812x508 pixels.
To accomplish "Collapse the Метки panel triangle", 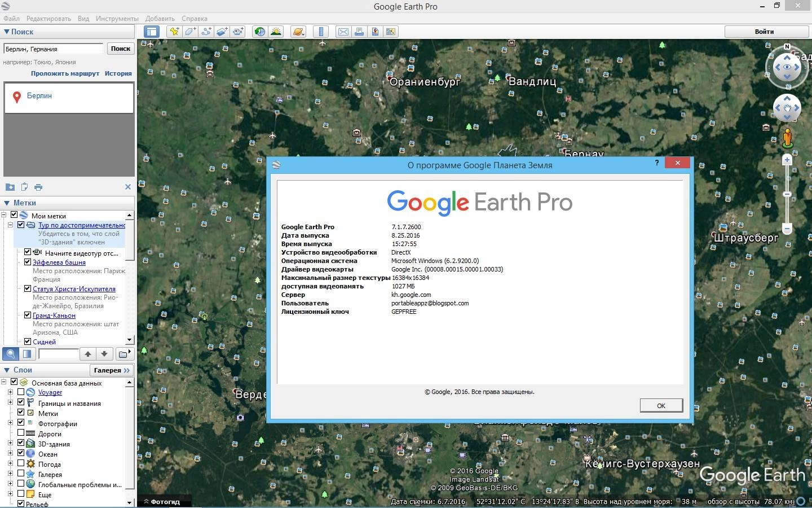I will 7,203.
